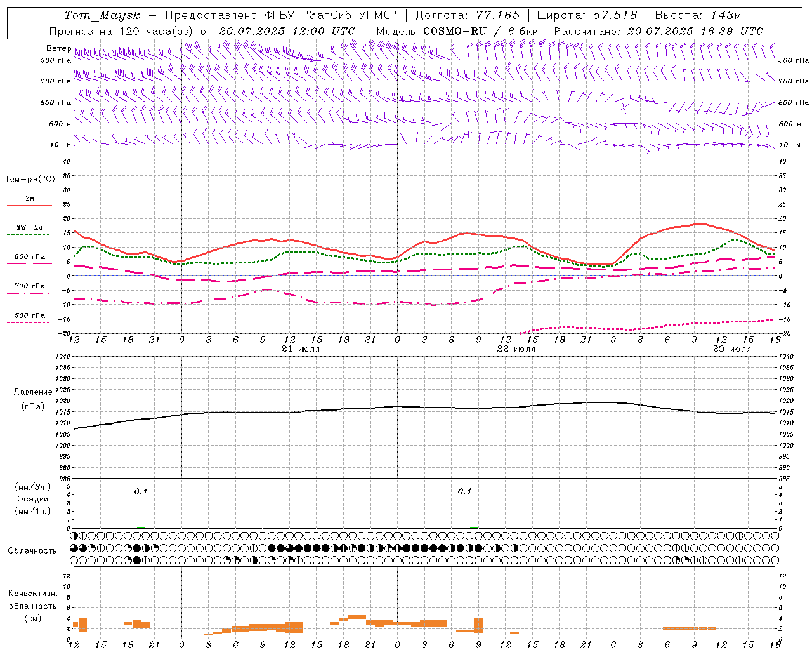The width and height of the screenshot is (812, 650).
Task: Click the '10 м' wind level label on left
Action: click(x=61, y=145)
